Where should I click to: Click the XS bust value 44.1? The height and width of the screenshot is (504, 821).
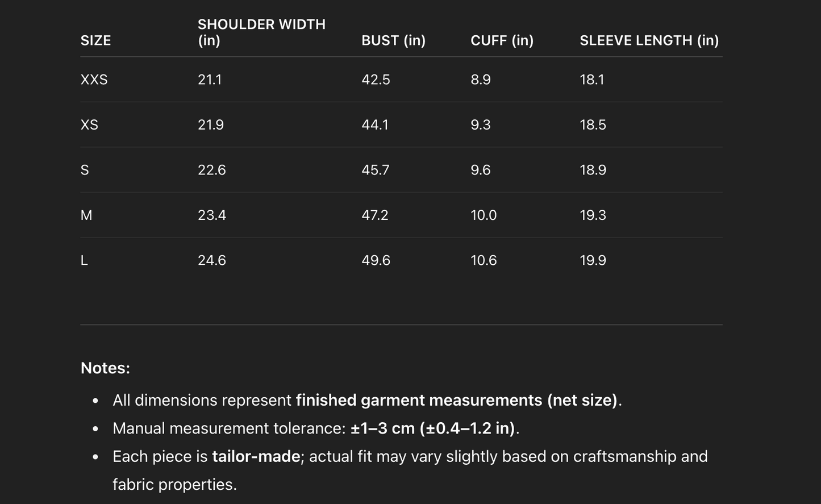tap(375, 124)
